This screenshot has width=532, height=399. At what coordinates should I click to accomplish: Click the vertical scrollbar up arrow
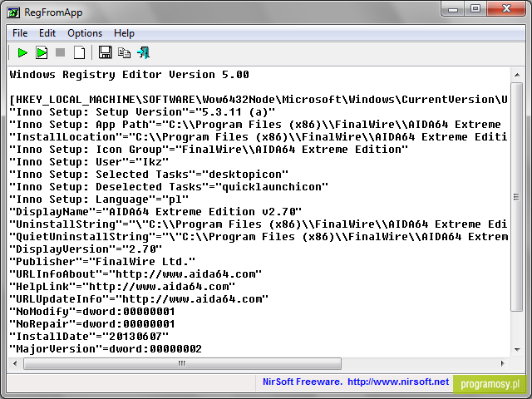pyautogui.click(x=517, y=75)
